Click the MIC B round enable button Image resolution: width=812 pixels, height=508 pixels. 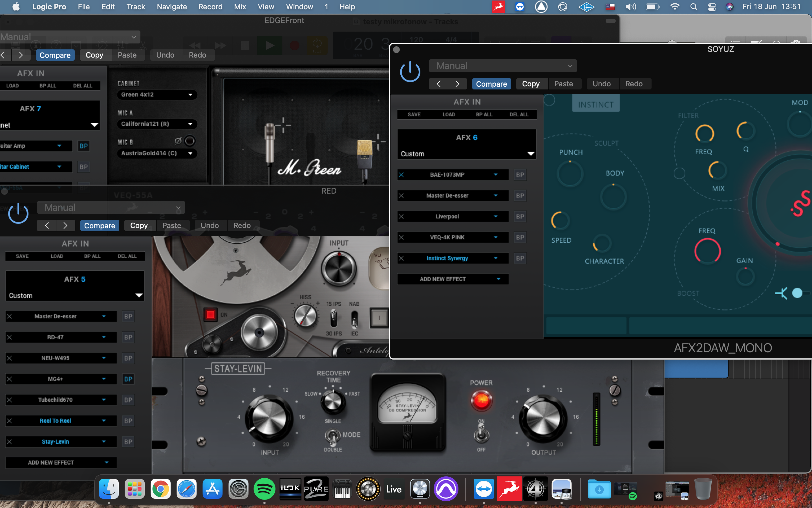[189, 141]
